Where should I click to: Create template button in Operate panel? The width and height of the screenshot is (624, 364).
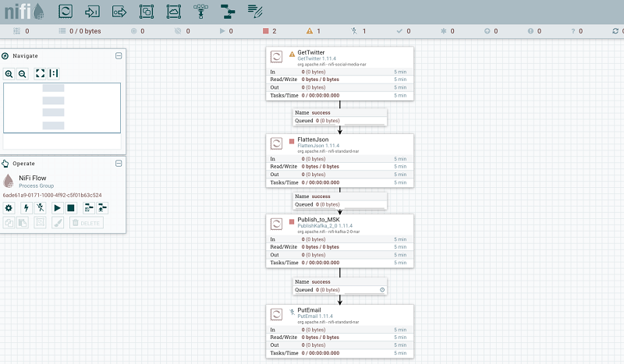click(89, 207)
